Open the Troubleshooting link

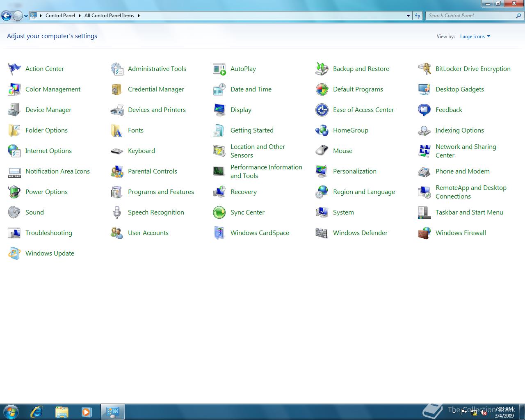(x=49, y=233)
